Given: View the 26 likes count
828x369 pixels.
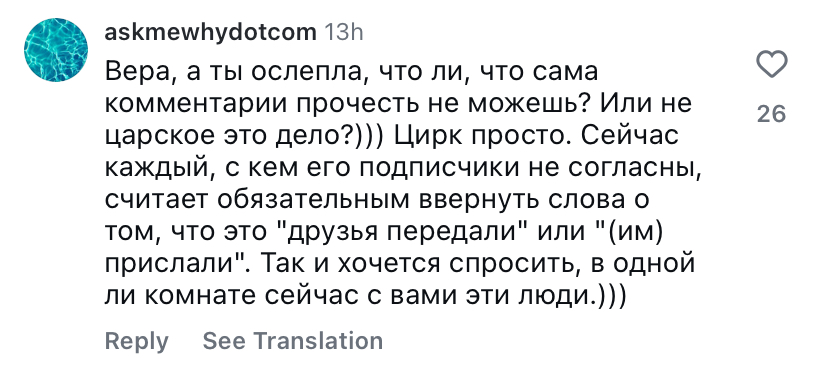Looking at the screenshot, I should 771,113.
